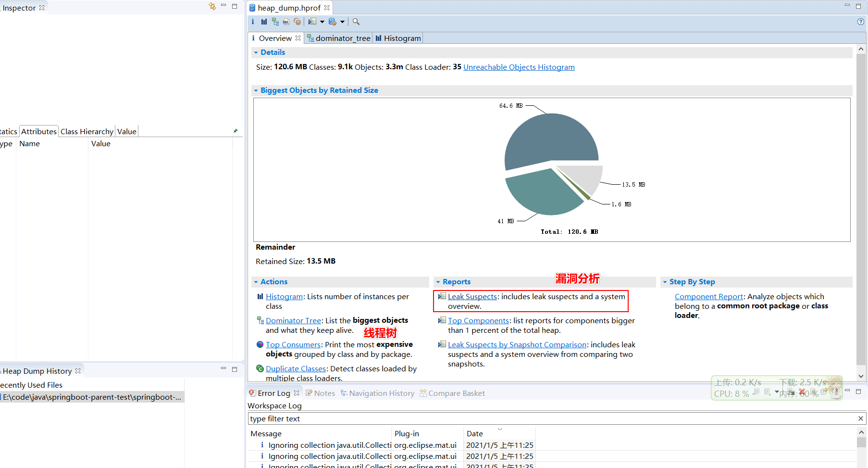This screenshot has width=868, height=468.
Task: Click the Run Expert System Test icon
Action: [312, 22]
